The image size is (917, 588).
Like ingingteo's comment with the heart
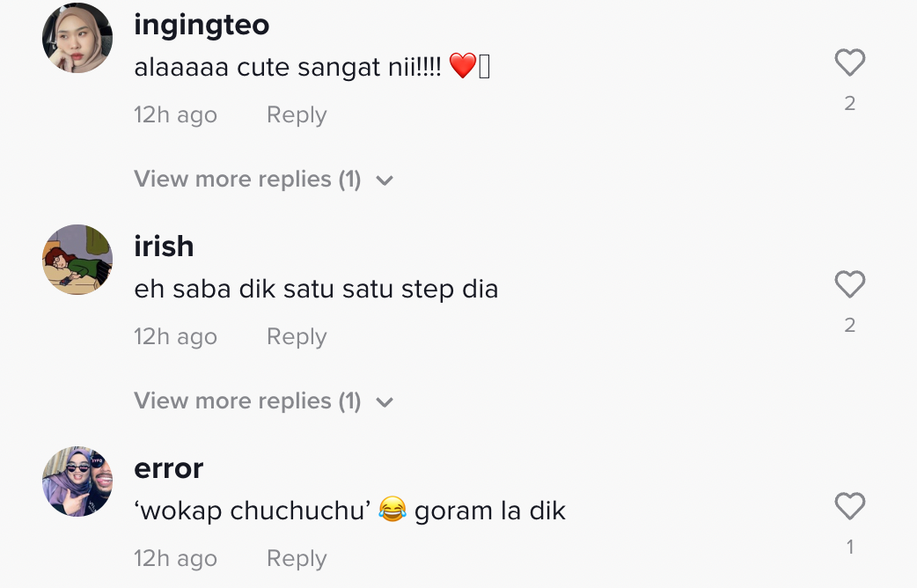point(849,62)
